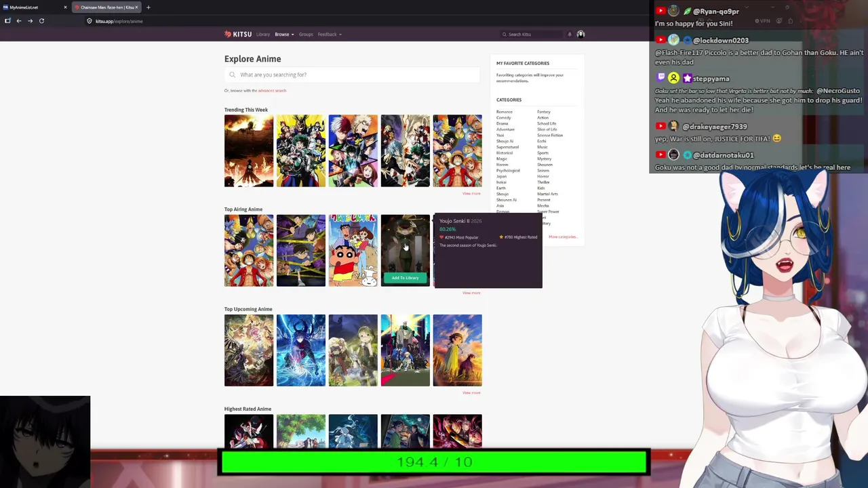The image size is (868, 488).
Task: Select the Shounen category
Action: click(x=545, y=165)
